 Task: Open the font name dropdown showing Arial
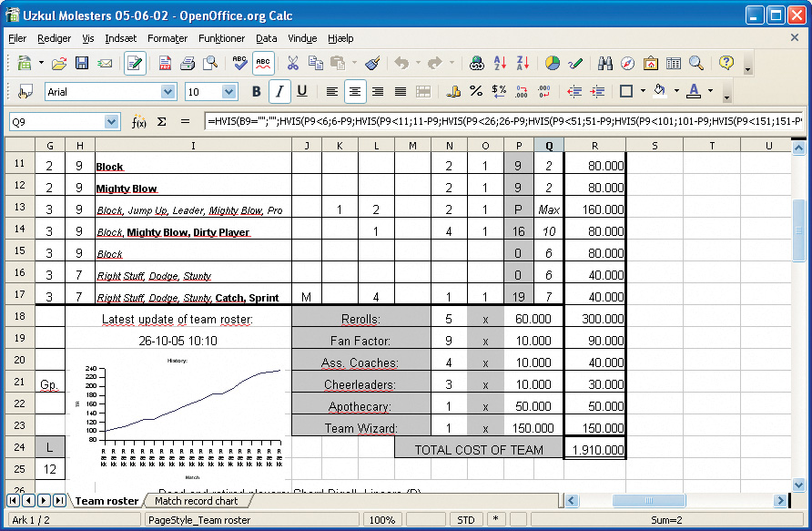167,92
